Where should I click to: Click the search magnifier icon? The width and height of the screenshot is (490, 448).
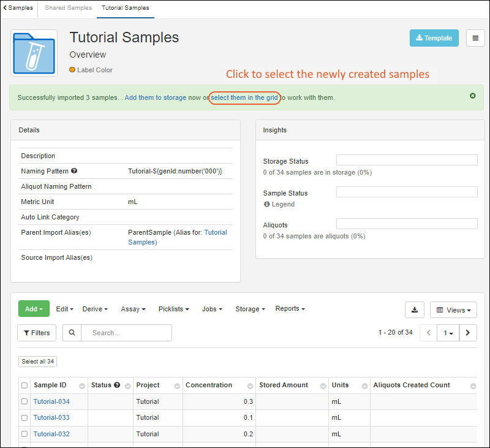pos(72,333)
